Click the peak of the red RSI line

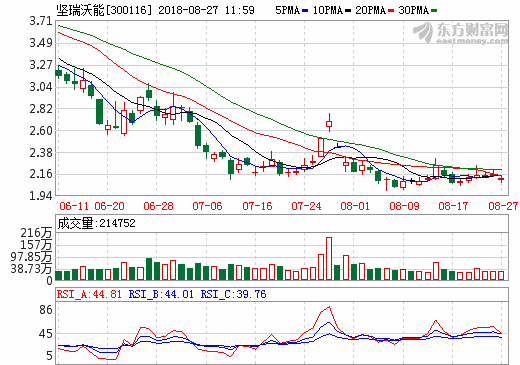330,307
